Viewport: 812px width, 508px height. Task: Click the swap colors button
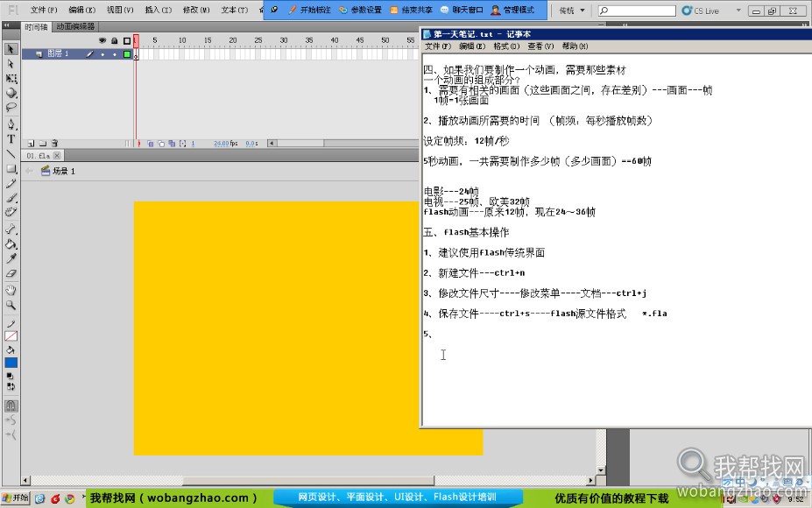tap(11, 387)
